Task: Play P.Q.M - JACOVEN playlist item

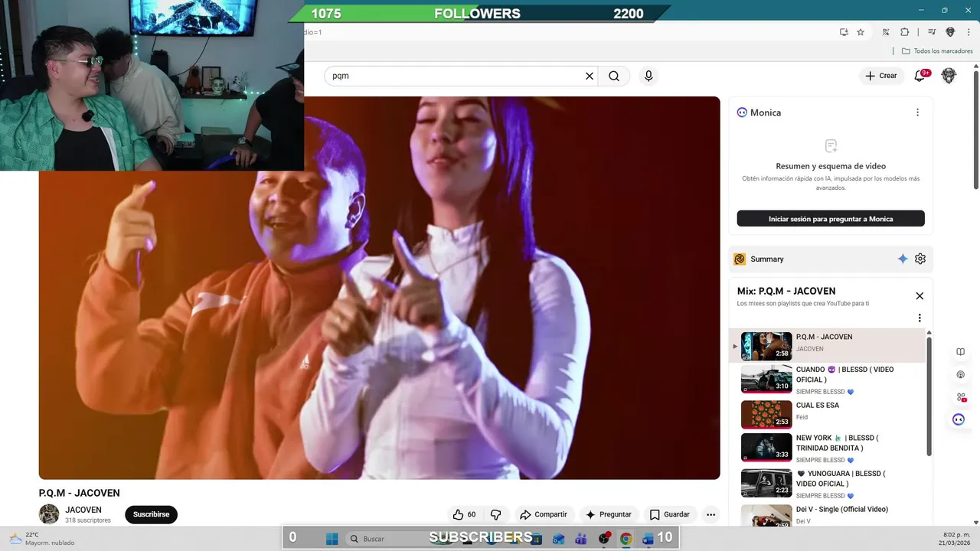Action: [x=828, y=346]
